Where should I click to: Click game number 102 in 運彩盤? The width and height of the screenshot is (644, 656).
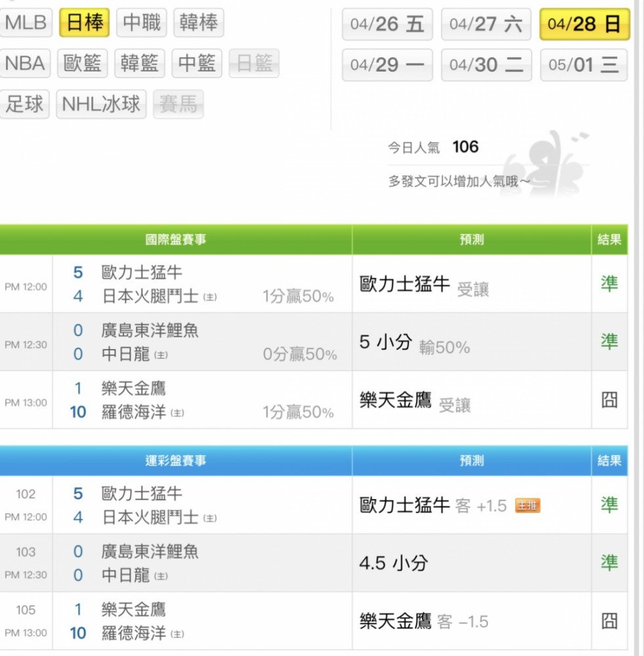point(26,494)
